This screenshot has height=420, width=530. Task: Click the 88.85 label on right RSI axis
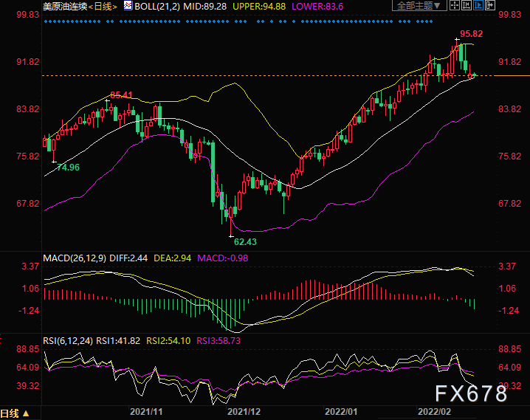coord(510,349)
